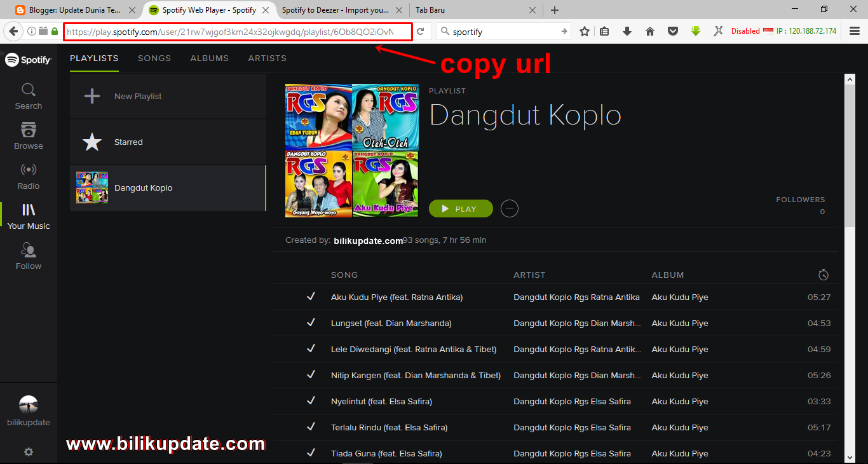868x464 pixels.
Task: Click the SONG column header
Action: pos(344,275)
